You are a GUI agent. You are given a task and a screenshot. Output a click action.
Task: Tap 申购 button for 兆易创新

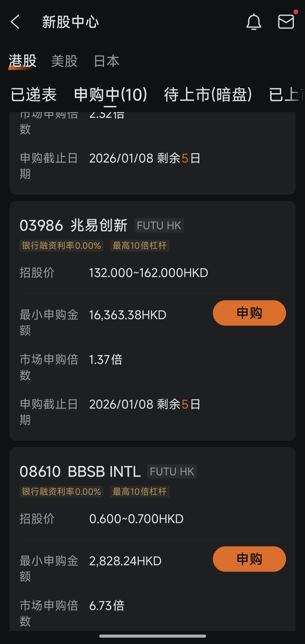tap(249, 313)
